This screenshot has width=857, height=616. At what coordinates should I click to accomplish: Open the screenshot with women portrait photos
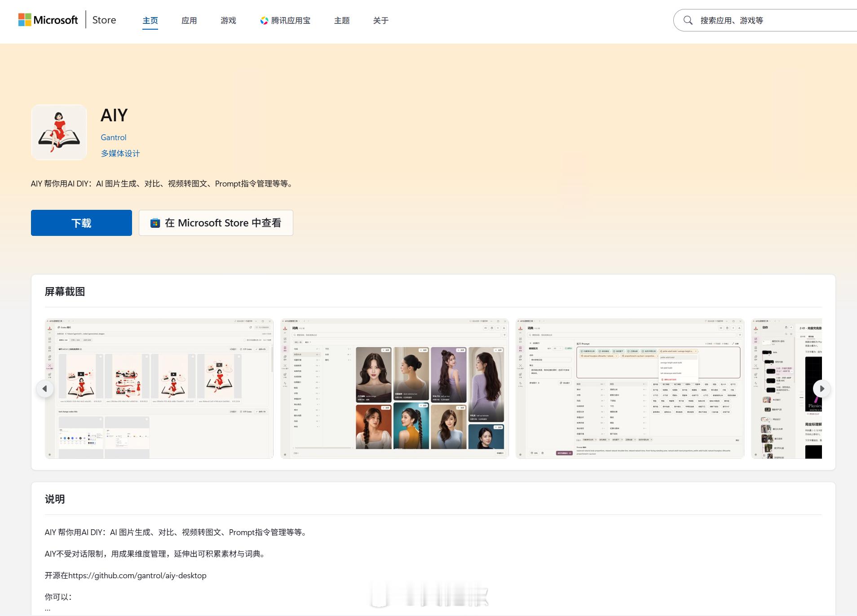[x=394, y=389]
